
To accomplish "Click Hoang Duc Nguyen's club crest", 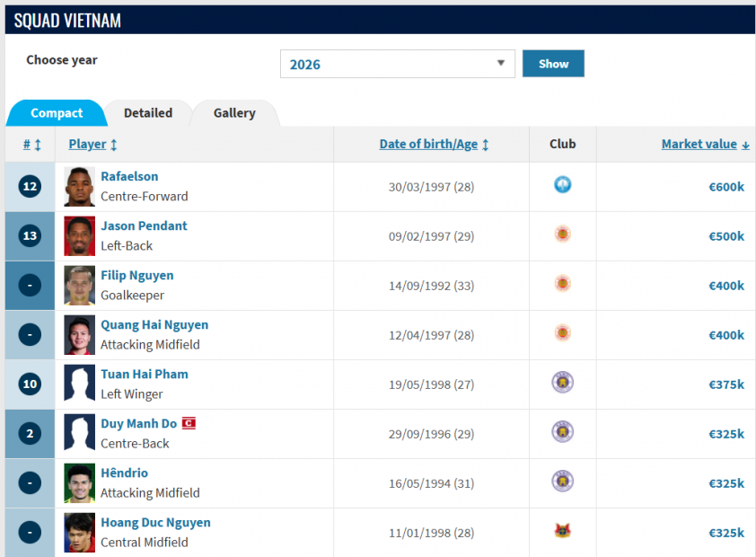I will click(x=563, y=531).
